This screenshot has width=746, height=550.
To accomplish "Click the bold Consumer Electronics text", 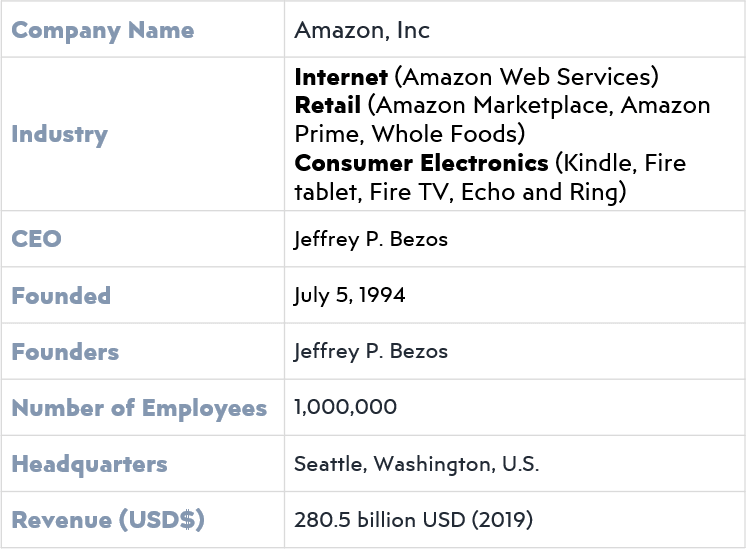I will pos(422,163).
